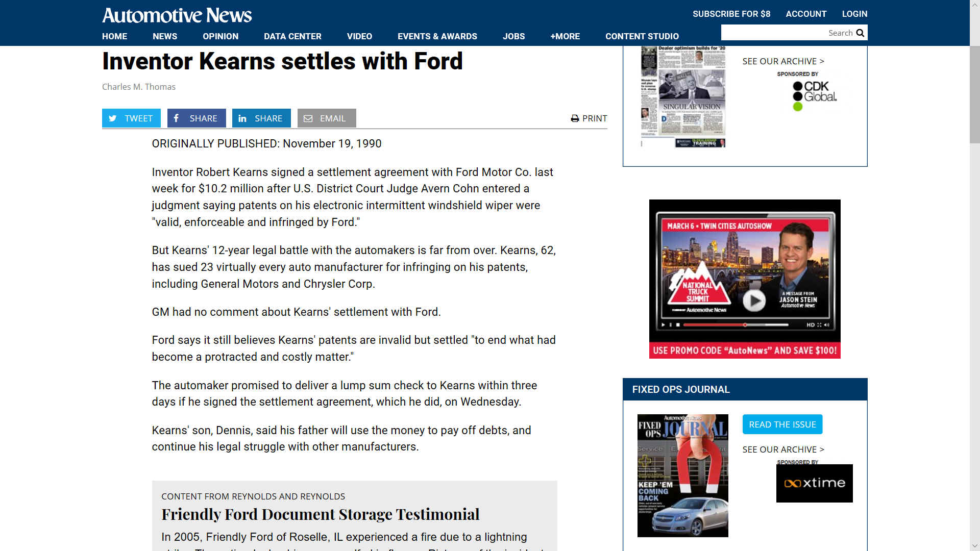Go to the JOBS section
The image size is (980, 551).
(513, 36)
